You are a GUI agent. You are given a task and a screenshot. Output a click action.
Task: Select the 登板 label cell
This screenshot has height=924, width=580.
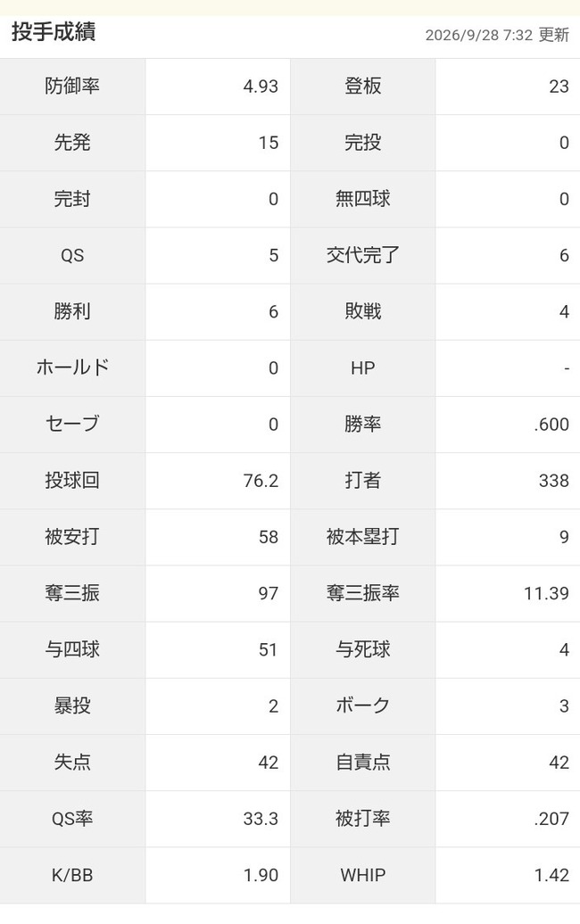tap(363, 86)
